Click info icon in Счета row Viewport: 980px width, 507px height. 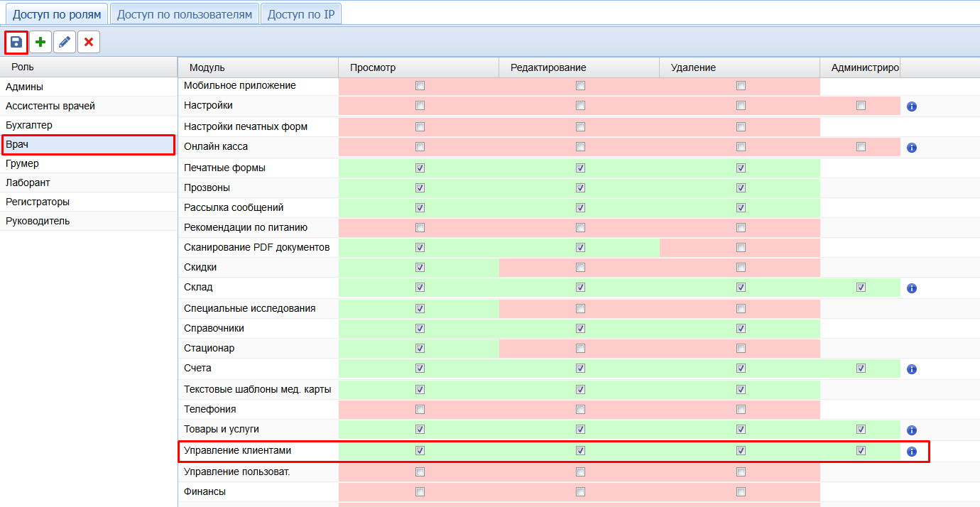coord(913,369)
